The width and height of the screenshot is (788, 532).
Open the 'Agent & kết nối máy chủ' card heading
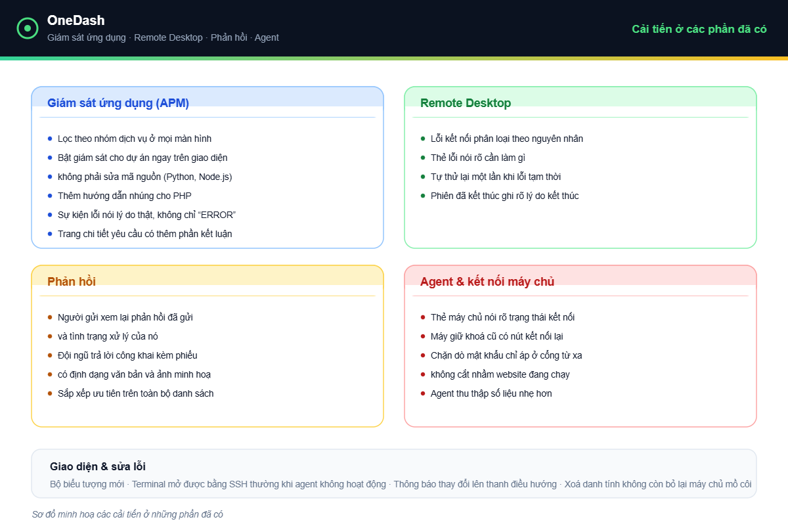pyautogui.click(x=487, y=281)
